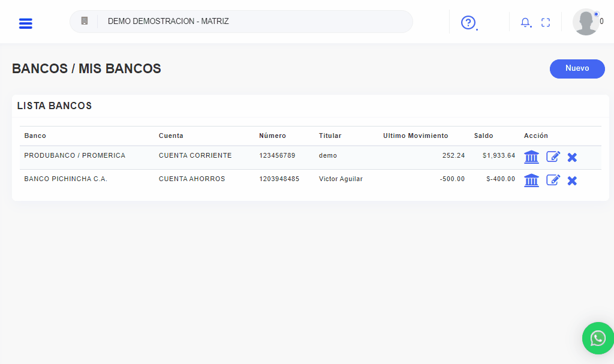Click the building icon in company selector
Screen dimensions: 614x364
85,21
